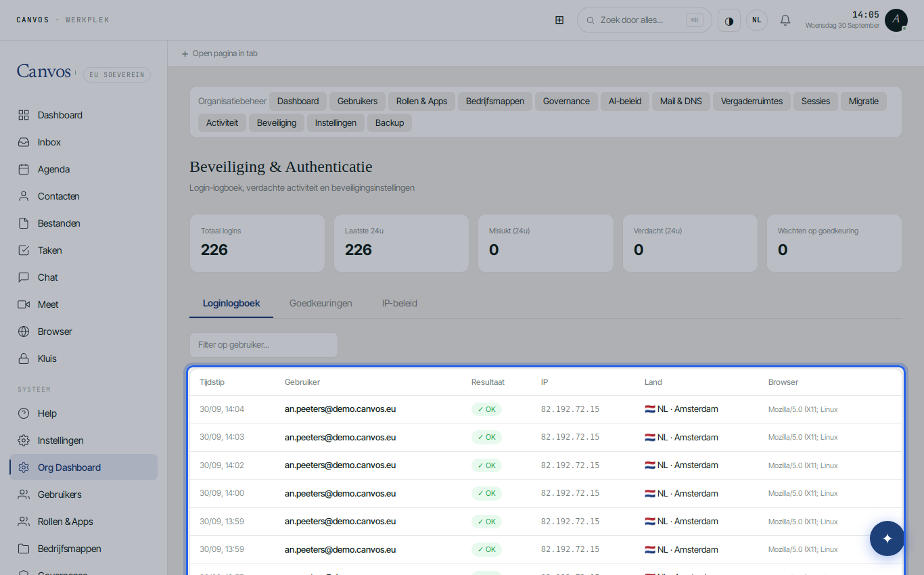Open the AI assistant sparkle button

[887, 538]
